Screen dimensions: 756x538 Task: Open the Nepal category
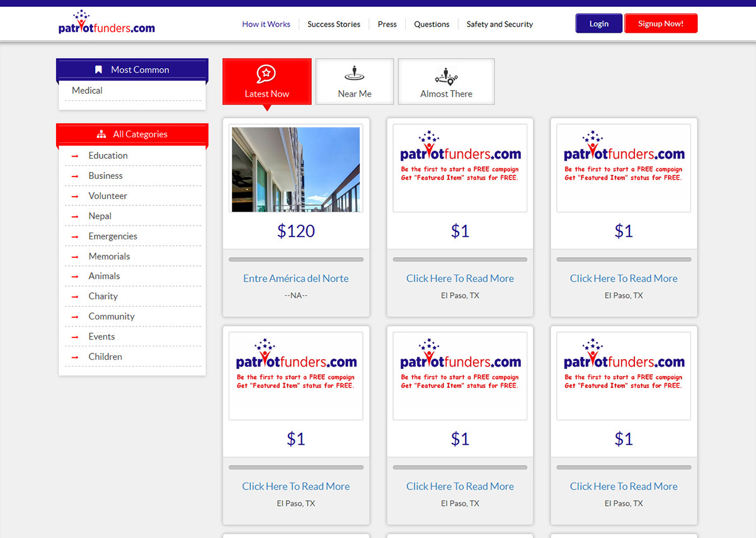tap(100, 216)
